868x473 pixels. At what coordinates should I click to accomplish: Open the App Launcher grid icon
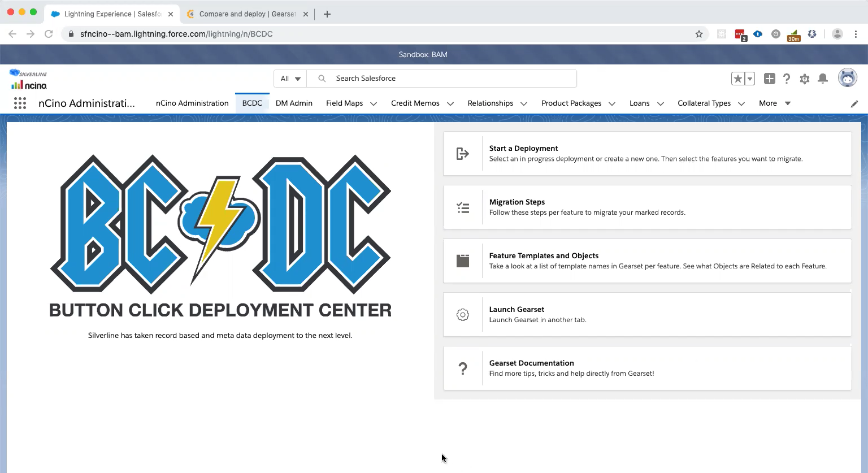coord(20,103)
